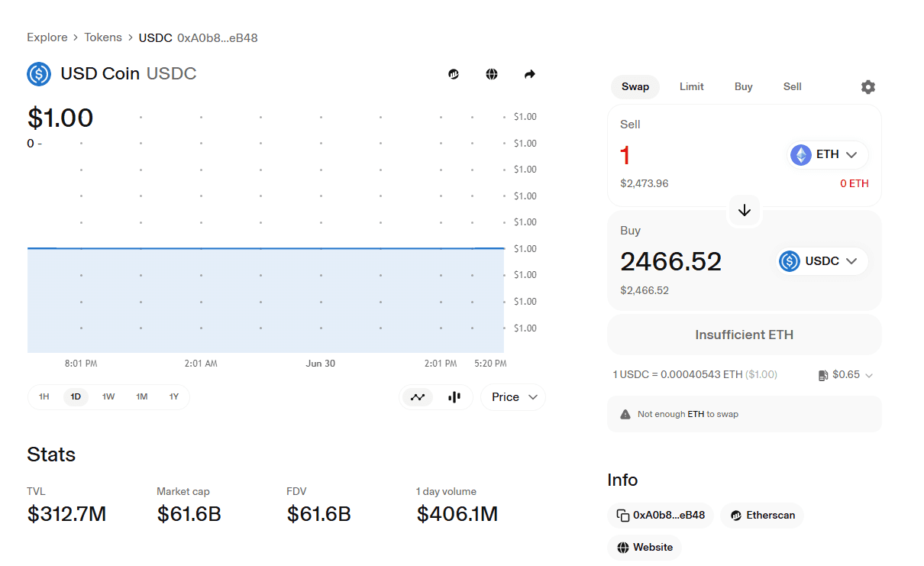Click the 0 ETH balance text

click(x=855, y=183)
